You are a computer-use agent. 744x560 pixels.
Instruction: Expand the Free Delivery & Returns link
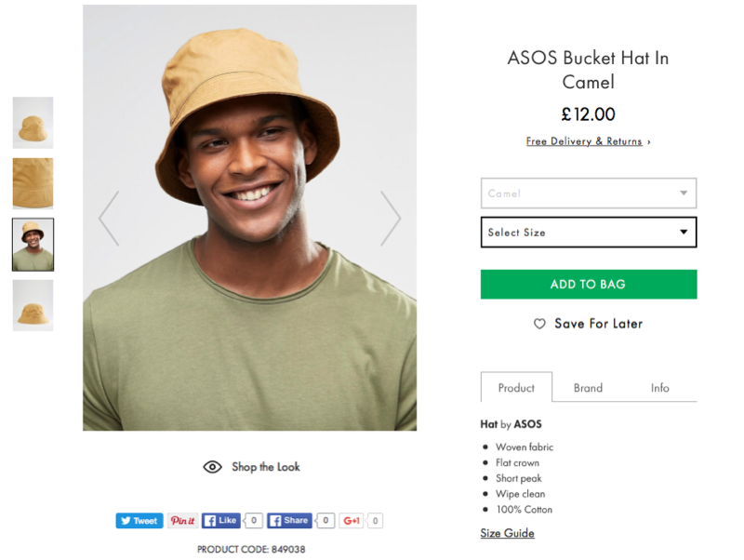[588, 141]
